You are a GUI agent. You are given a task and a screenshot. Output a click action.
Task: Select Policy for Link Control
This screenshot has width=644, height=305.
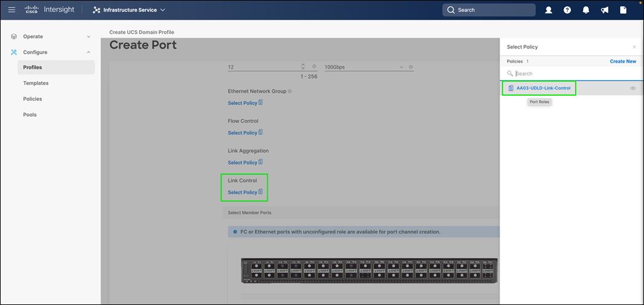[x=242, y=192]
